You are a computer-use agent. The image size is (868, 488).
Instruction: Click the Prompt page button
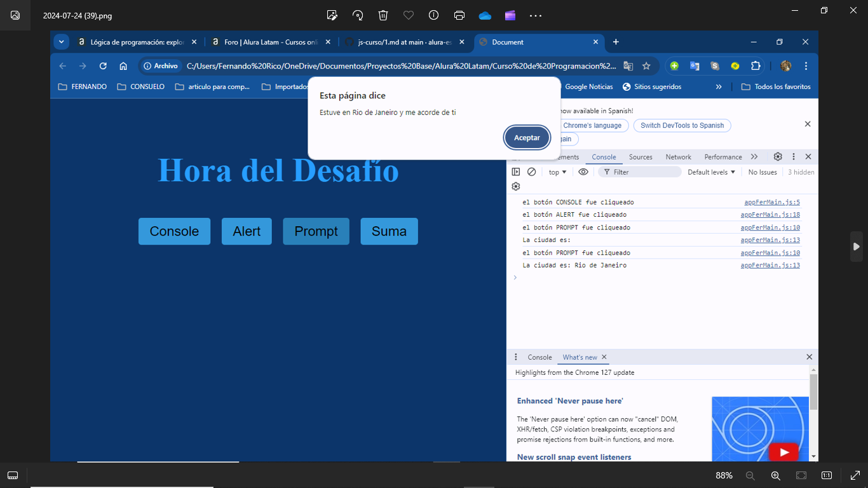click(x=316, y=231)
